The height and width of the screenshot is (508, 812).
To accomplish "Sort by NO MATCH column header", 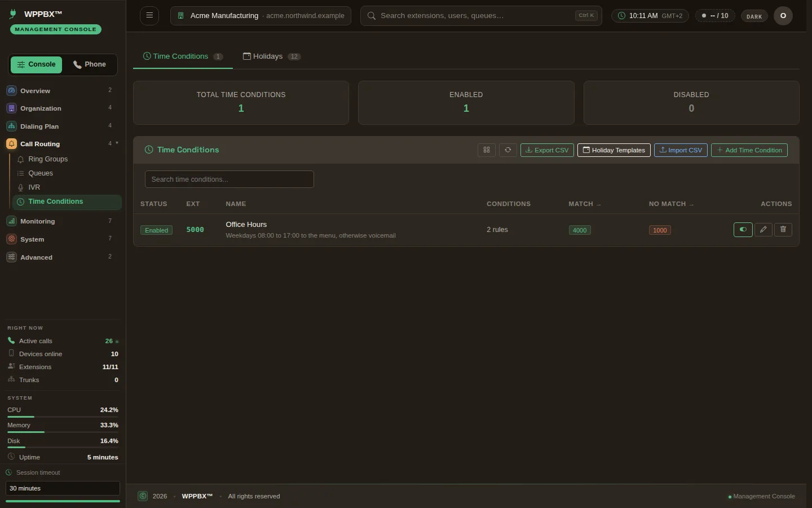I will point(671,204).
